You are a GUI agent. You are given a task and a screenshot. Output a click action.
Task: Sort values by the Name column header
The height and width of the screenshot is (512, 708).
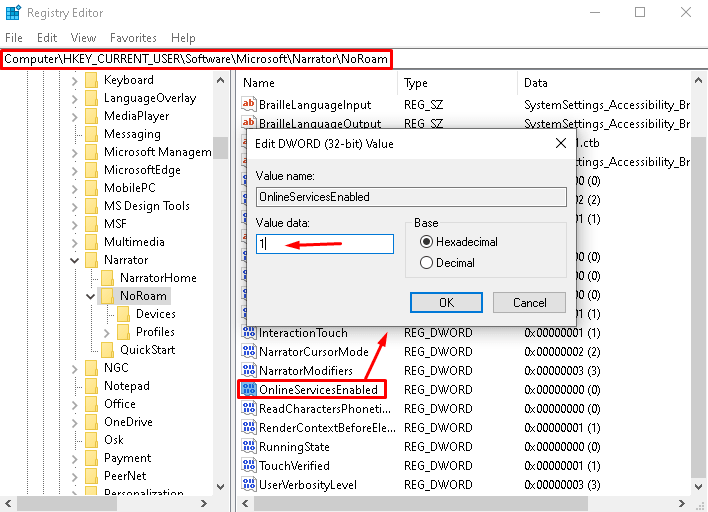point(317,83)
